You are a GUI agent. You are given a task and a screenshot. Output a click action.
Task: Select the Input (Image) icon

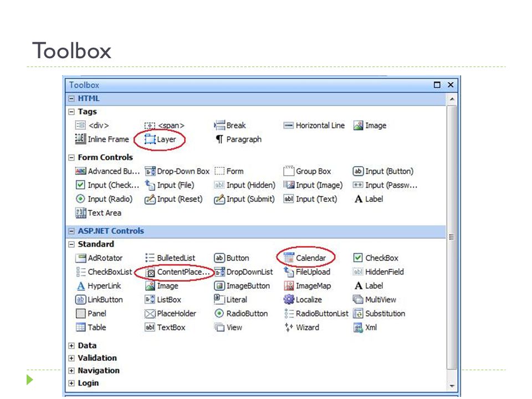point(289,185)
